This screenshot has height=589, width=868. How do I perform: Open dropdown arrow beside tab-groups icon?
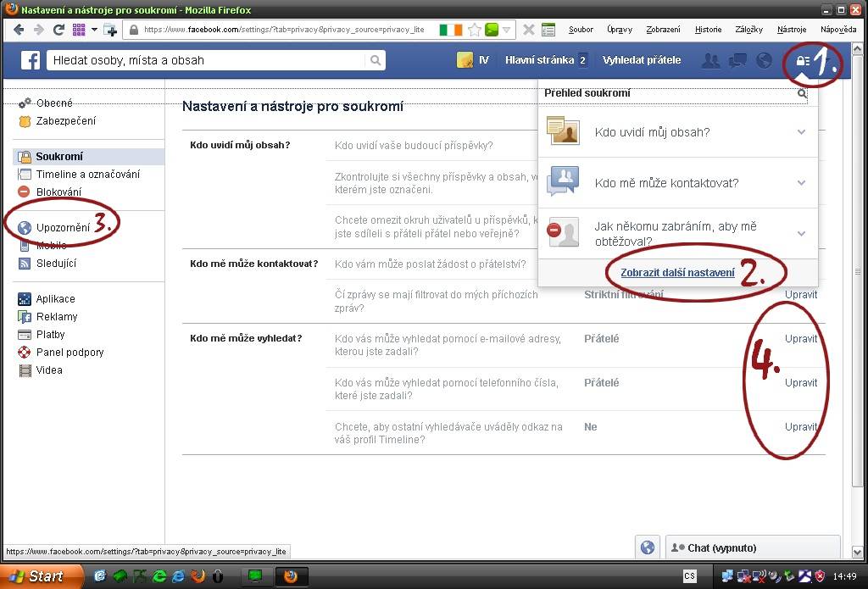click(x=94, y=30)
